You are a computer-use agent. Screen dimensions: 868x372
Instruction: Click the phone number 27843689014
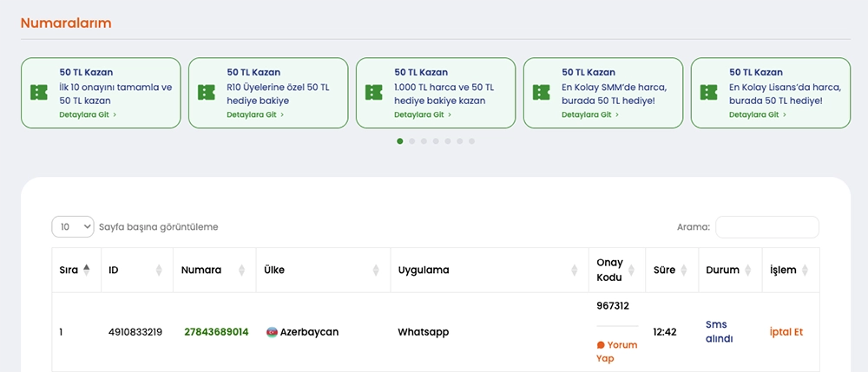(x=216, y=332)
